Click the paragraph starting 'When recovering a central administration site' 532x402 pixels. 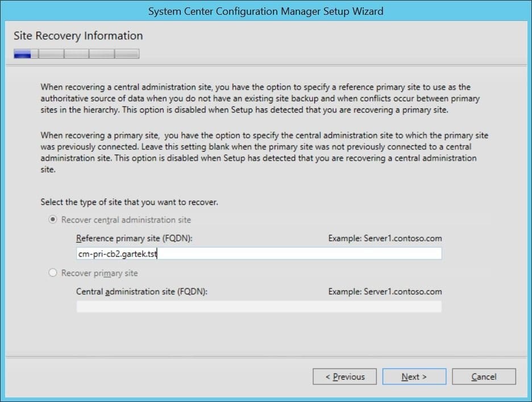[260, 98]
